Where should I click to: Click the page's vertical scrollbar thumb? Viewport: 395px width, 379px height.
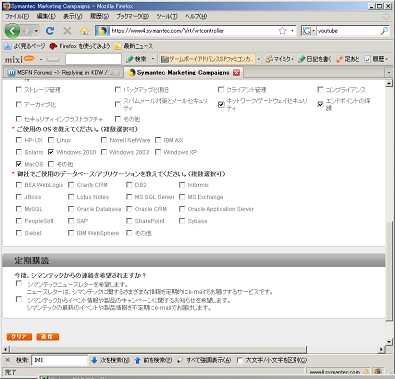point(389,270)
